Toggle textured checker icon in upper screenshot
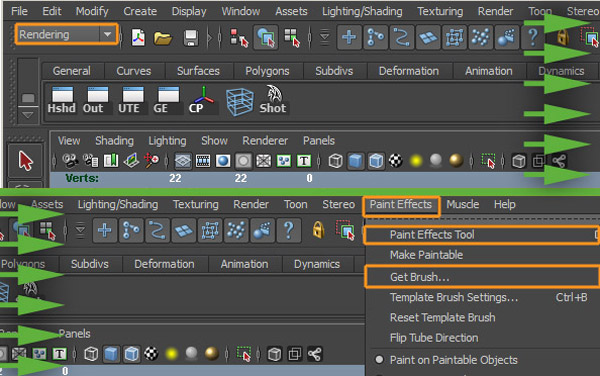600x376 pixels. (x=396, y=161)
